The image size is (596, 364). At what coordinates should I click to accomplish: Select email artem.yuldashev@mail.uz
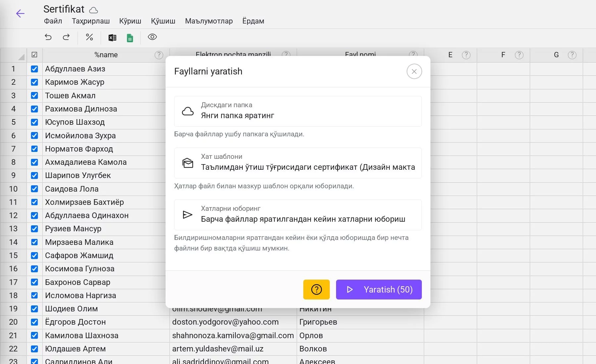233,349
